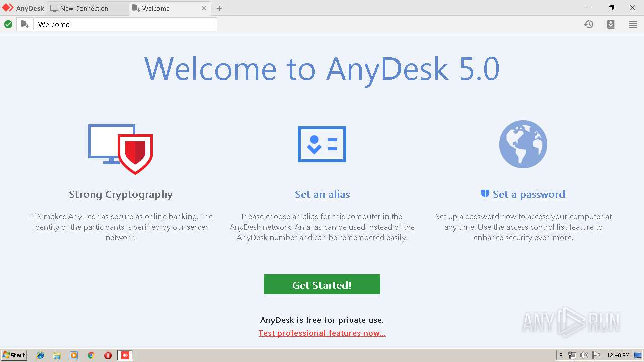Image resolution: width=644 pixels, height=362 pixels.
Task: Add a new tab with plus button
Action: pos(219,8)
